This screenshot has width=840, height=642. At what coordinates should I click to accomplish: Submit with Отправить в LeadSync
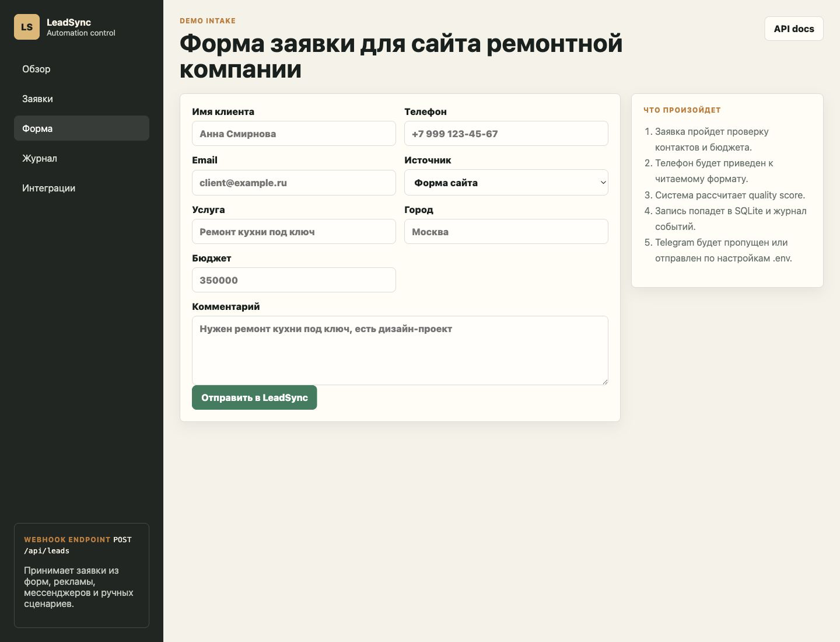tap(254, 397)
